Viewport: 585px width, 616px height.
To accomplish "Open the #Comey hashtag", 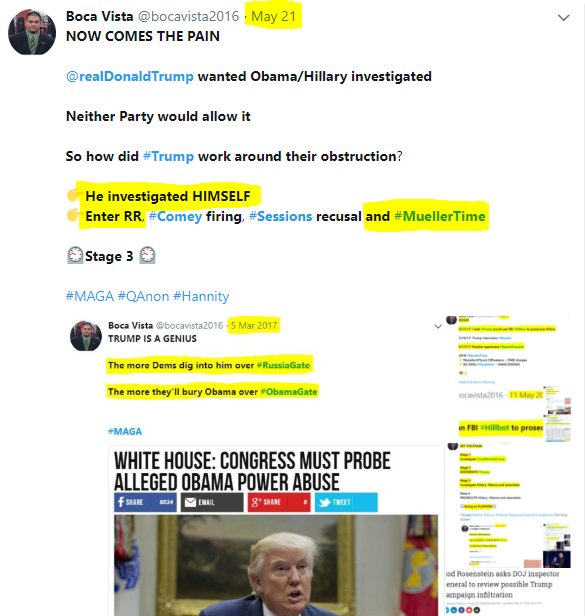I will coord(176,216).
